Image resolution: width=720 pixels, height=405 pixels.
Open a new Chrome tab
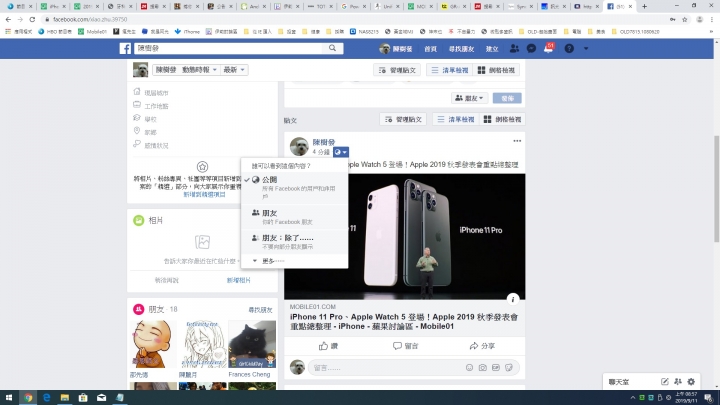pos(644,6)
